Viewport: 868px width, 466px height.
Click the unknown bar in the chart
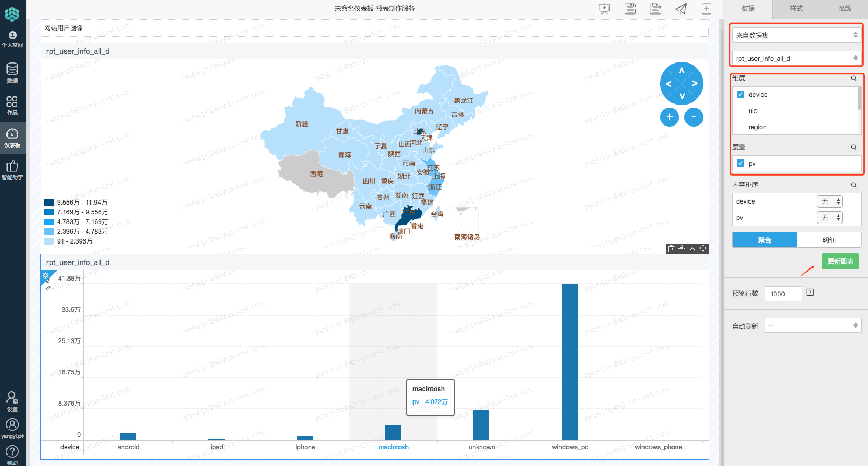point(481,425)
